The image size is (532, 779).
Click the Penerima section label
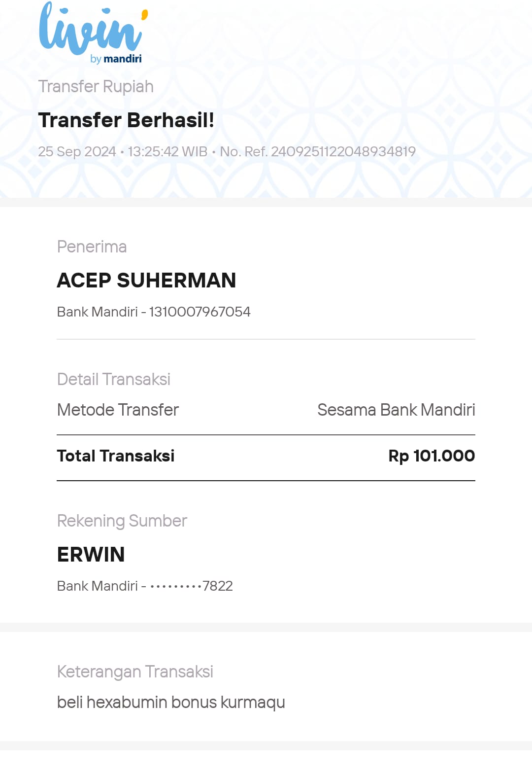point(92,247)
